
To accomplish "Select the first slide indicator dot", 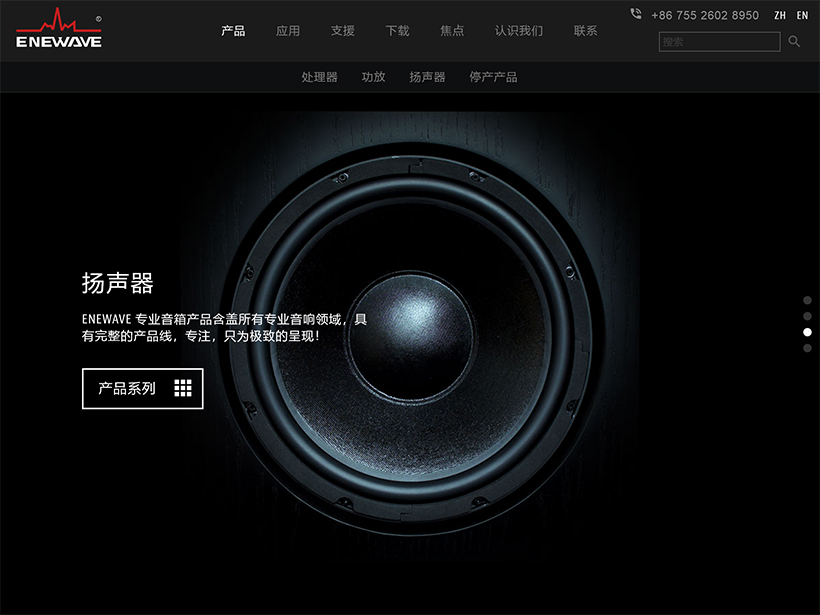I will pos(807,300).
